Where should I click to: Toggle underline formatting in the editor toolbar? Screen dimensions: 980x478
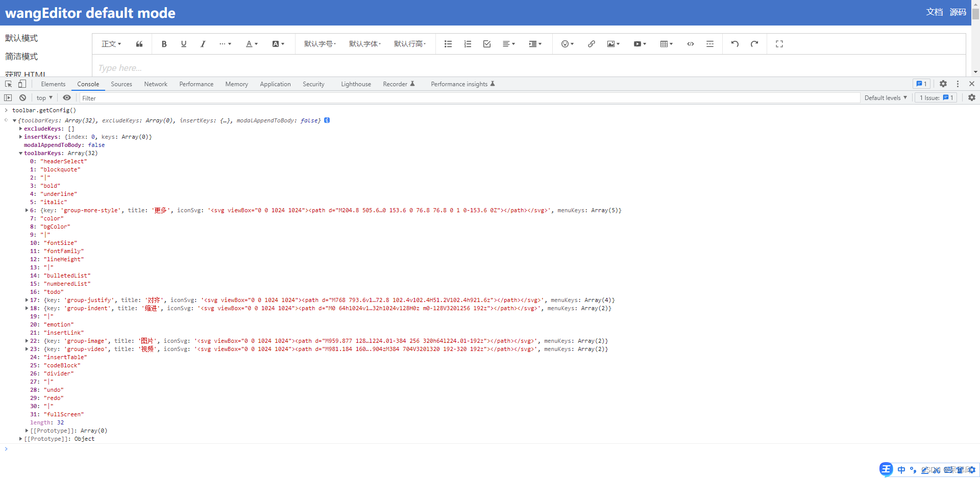click(x=183, y=44)
